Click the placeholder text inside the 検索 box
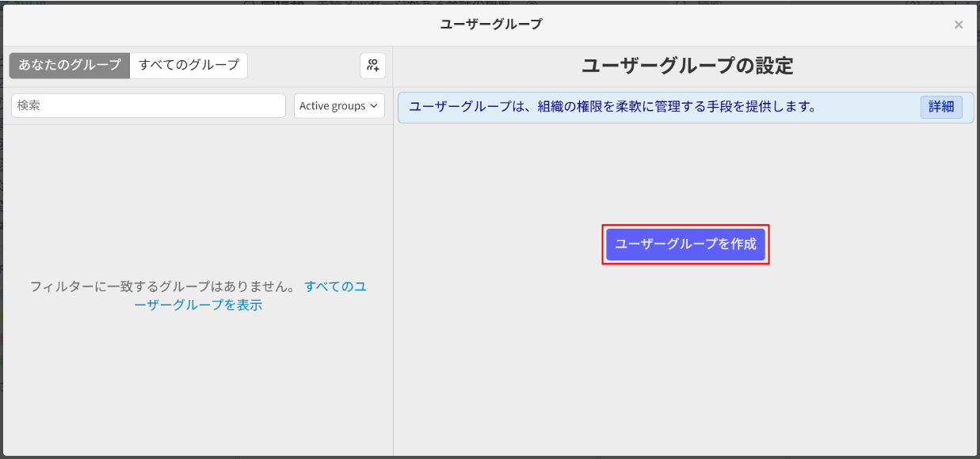The height and width of the screenshot is (459, 980). tap(29, 106)
